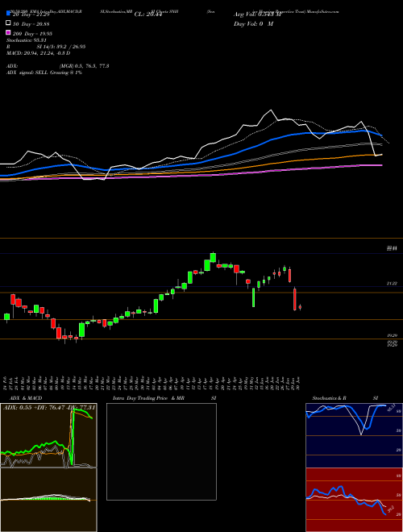Click the 'Stochastics & R SI' panel title
The image size is (403, 532).
[x=345, y=398]
